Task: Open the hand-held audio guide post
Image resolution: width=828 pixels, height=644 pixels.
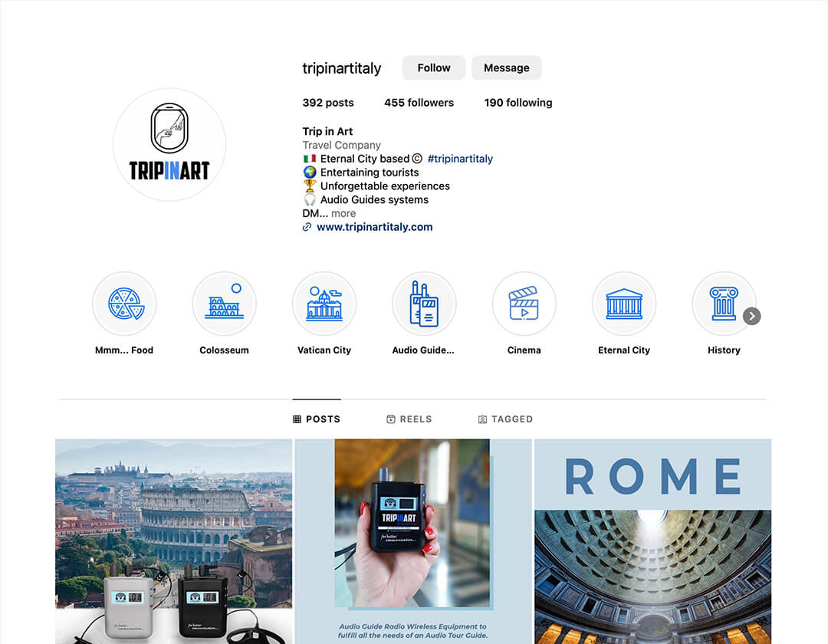Action: pyautogui.click(x=413, y=541)
